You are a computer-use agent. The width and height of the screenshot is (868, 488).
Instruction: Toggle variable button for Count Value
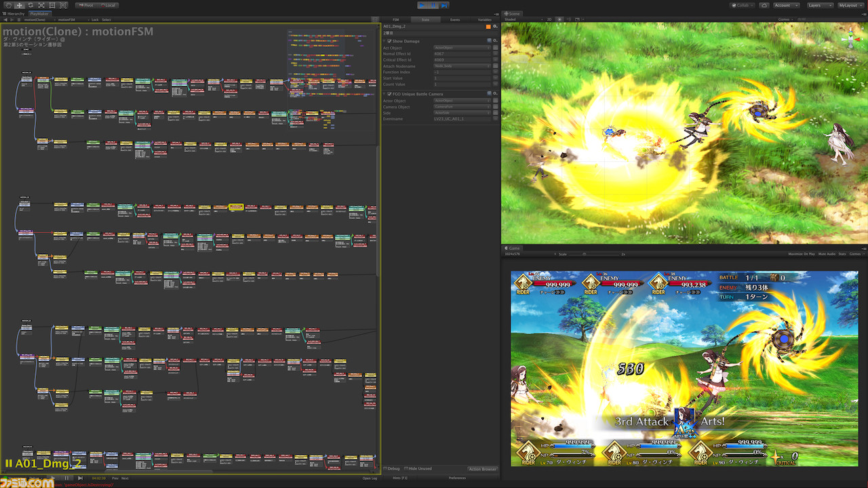[x=496, y=84]
